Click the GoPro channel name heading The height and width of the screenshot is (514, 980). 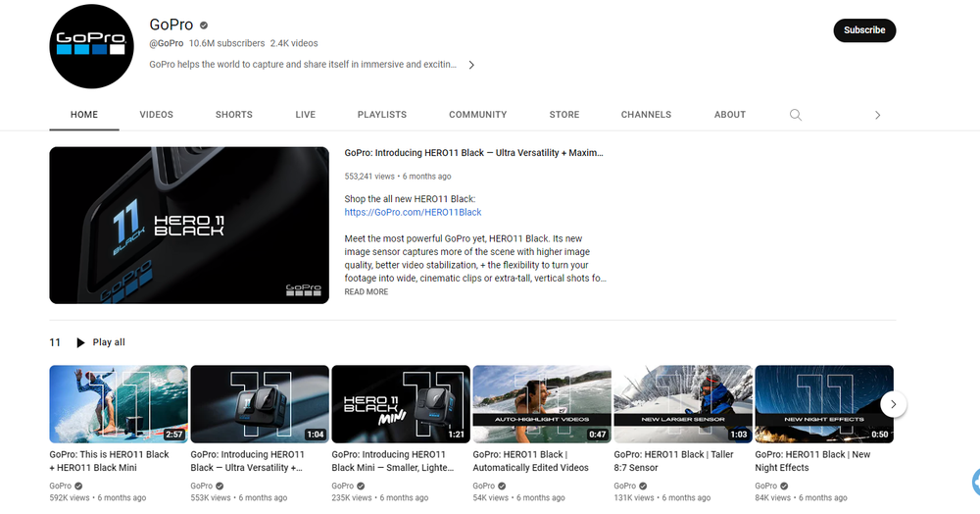171,25
